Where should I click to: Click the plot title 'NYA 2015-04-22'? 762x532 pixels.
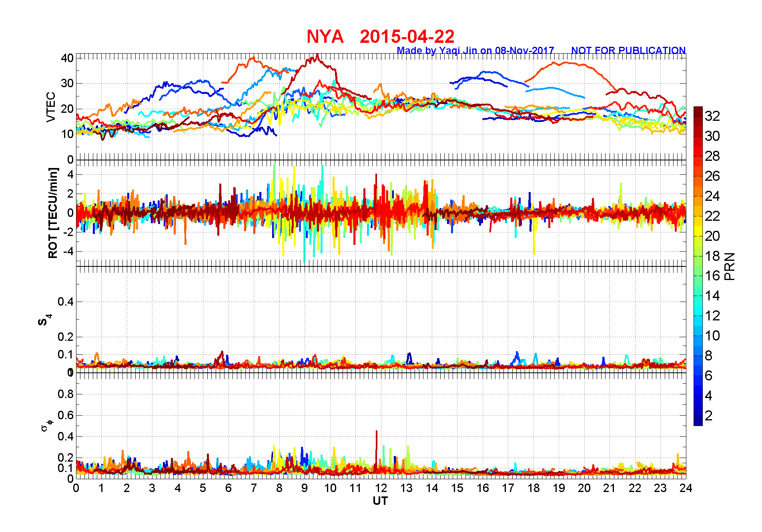click(381, 37)
